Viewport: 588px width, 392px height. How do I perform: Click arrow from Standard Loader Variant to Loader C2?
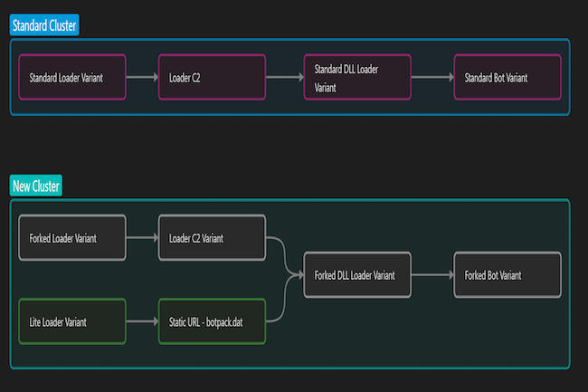(x=142, y=78)
